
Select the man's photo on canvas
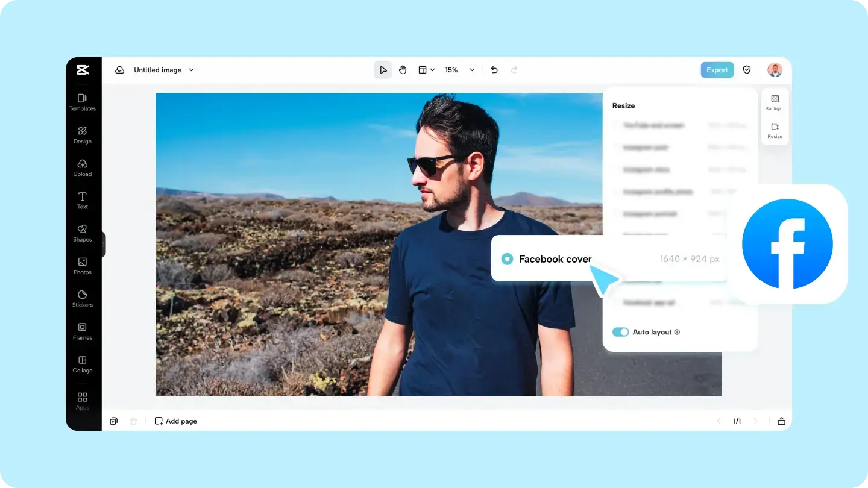point(439,245)
